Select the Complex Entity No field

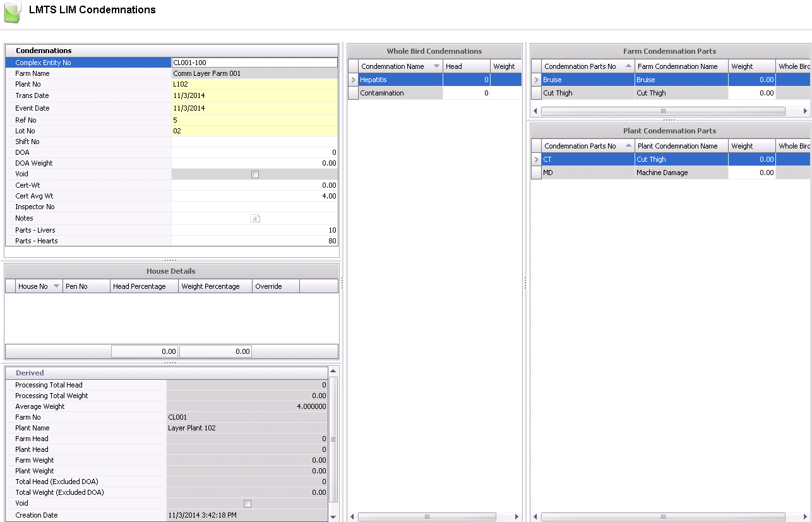(254, 63)
